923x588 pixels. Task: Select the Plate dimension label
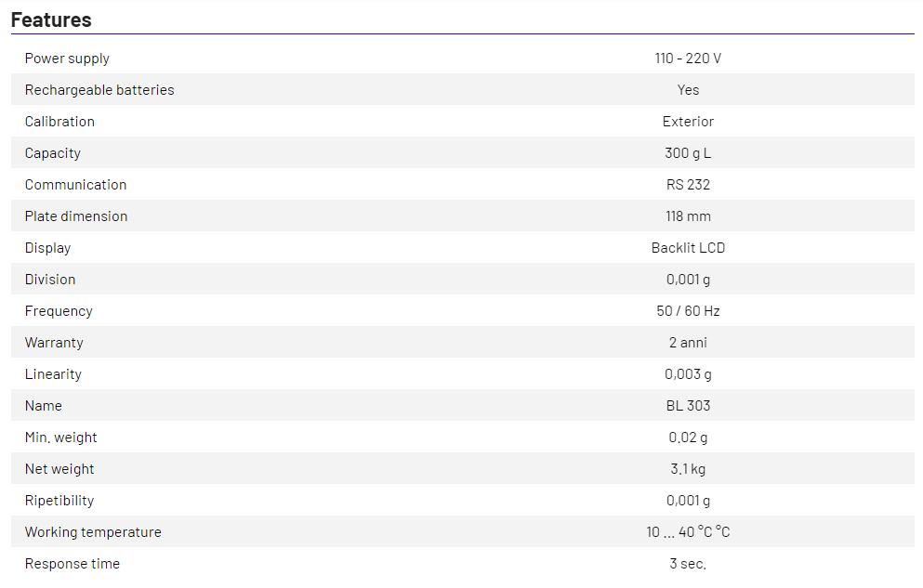click(76, 216)
